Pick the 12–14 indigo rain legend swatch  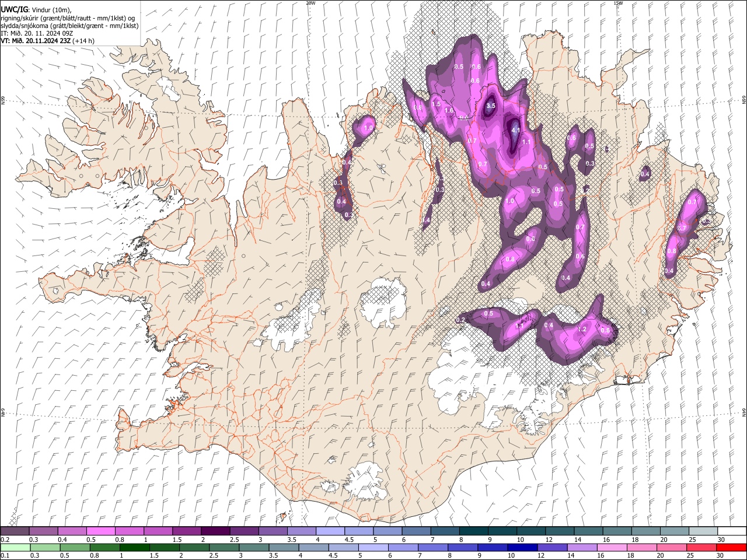click(553, 548)
